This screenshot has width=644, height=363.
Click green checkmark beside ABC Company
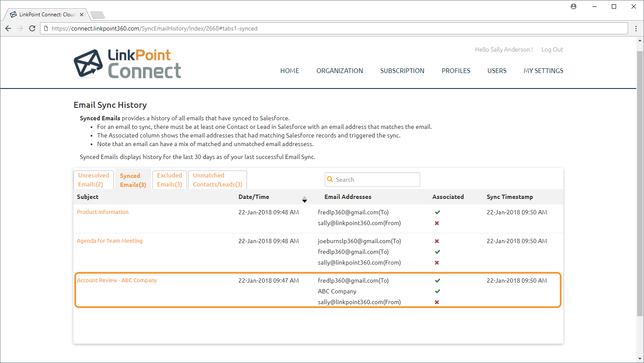437,291
